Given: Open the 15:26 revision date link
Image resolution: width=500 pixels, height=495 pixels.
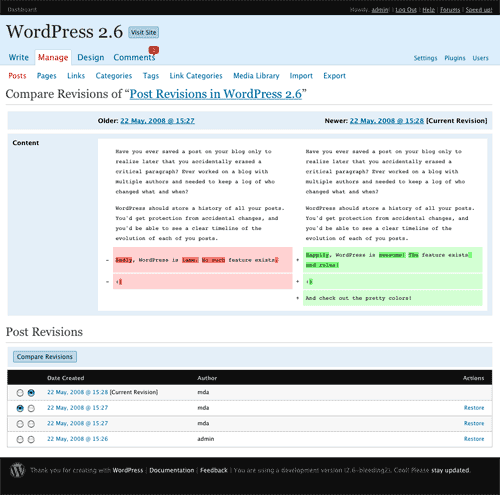Looking at the screenshot, I should pyautogui.click(x=78, y=439).
